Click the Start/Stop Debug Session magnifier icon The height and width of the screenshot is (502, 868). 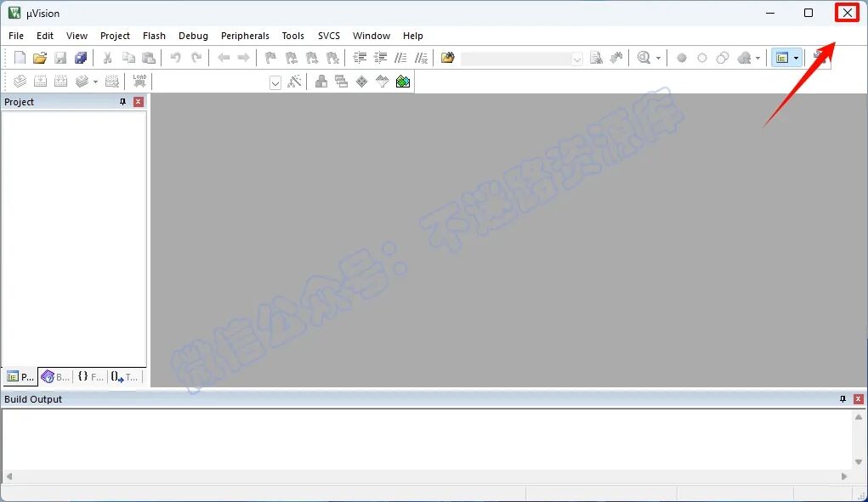coord(644,58)
